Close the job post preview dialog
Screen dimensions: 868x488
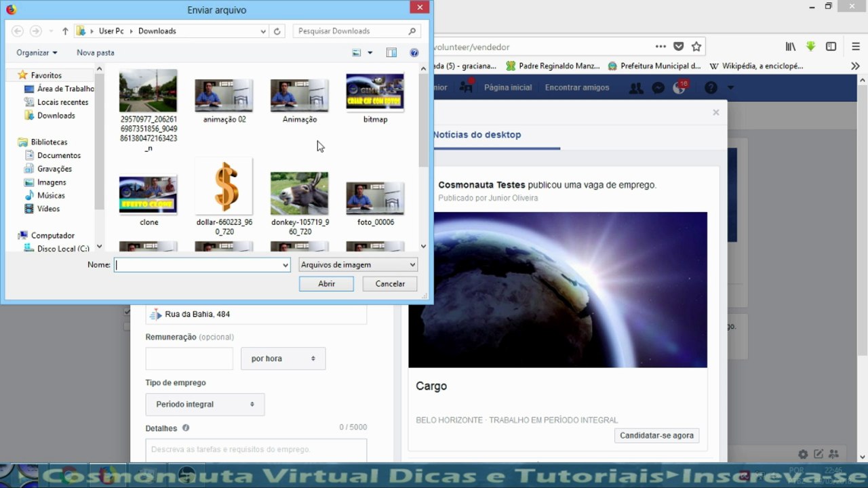coord(715,113)
